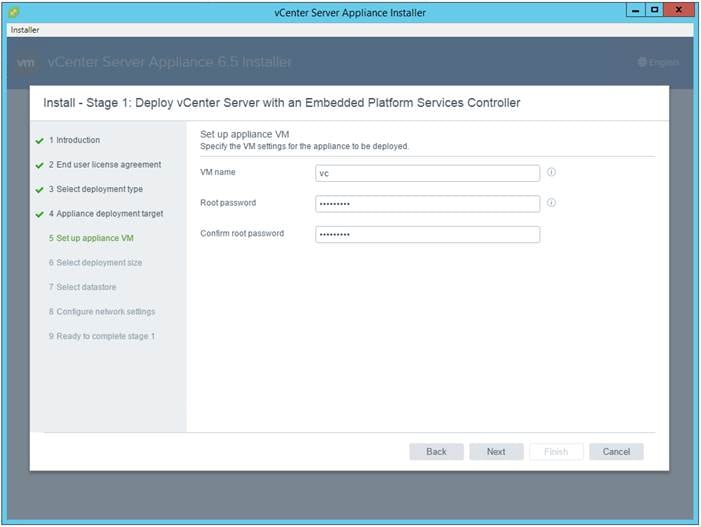This screenshot has width=701, height=527.
Task: Click the 'VM name' label
Action: coord(218,172)
